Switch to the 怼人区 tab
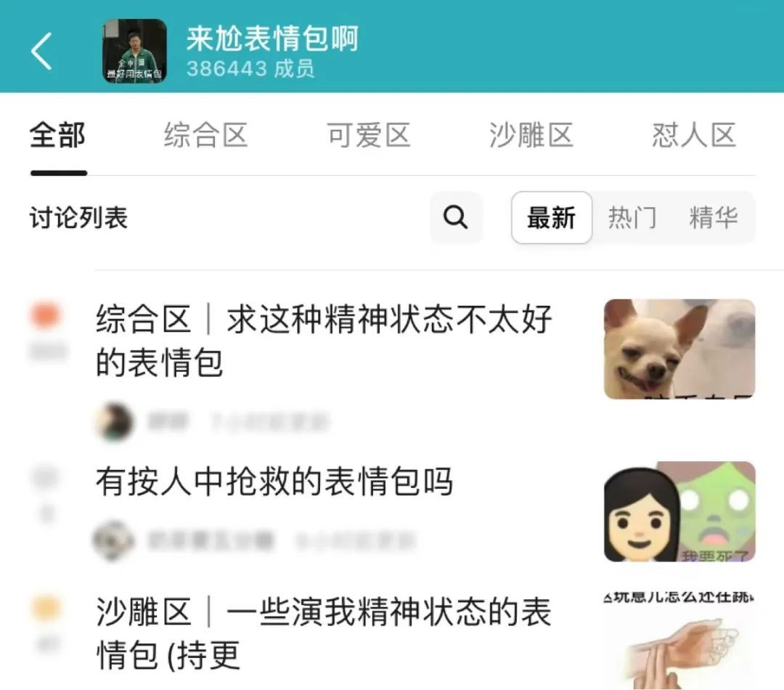The image size is (784, 690). point(694,135)
